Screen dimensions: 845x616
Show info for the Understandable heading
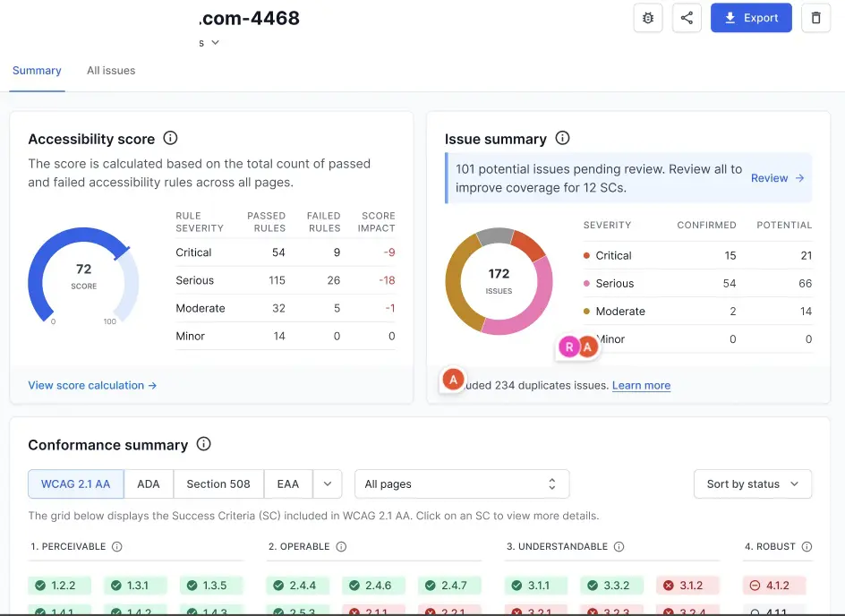pos(619,546)
